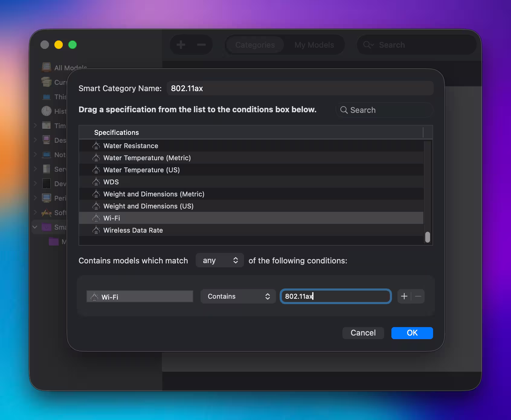Click the magnifier icon in specification search
511x420 pixels.
[344, 110]
